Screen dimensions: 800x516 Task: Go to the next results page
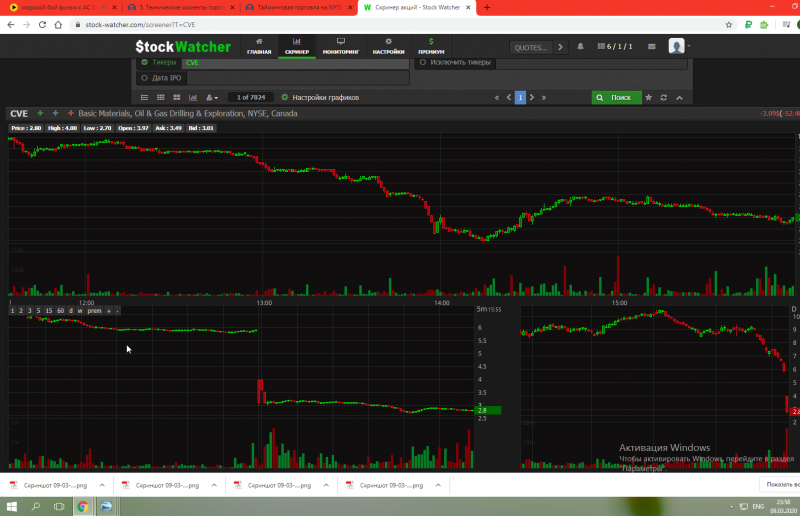click(532, 97)
